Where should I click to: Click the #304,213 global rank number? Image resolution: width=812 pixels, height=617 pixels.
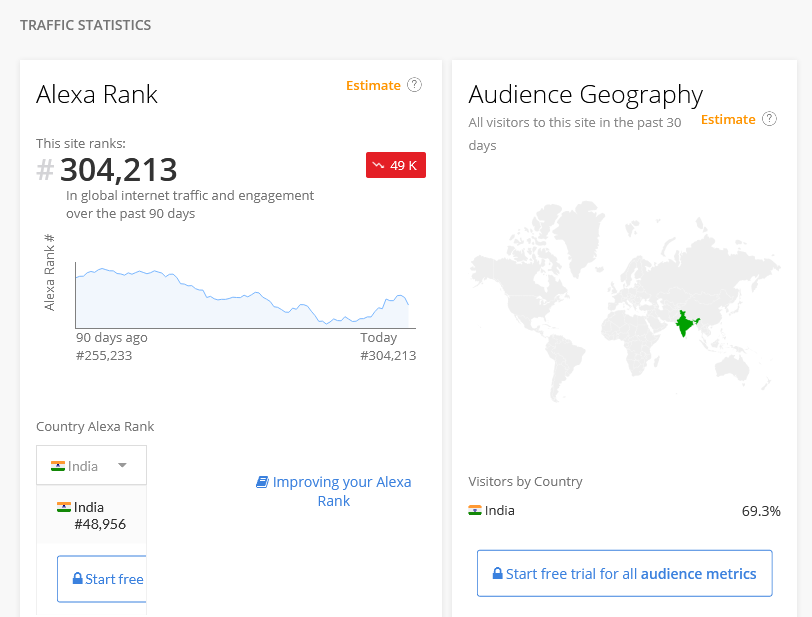click(x=107, y=169)
